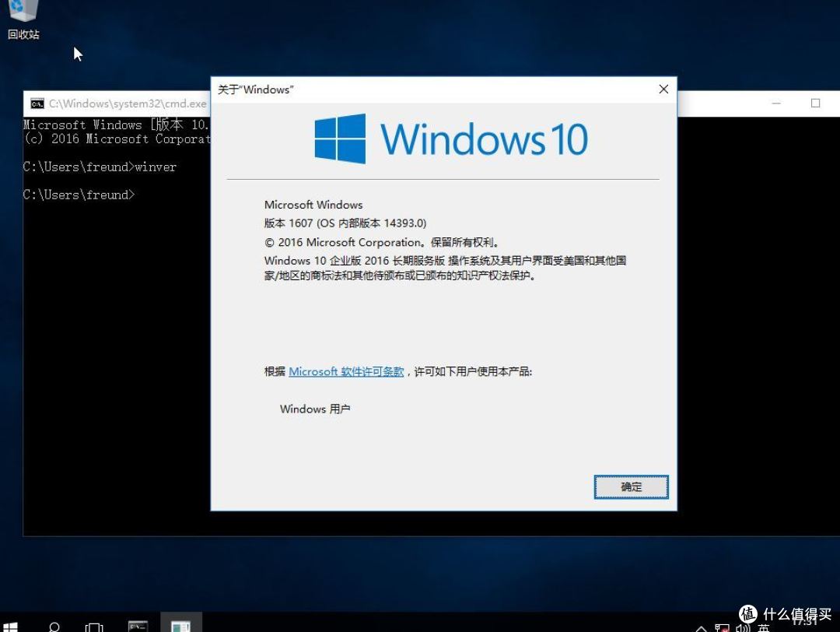Viewport: 840px width, 632px height.
Task: Maximize the cmd.exe window
Action: [x=815, y=103]
